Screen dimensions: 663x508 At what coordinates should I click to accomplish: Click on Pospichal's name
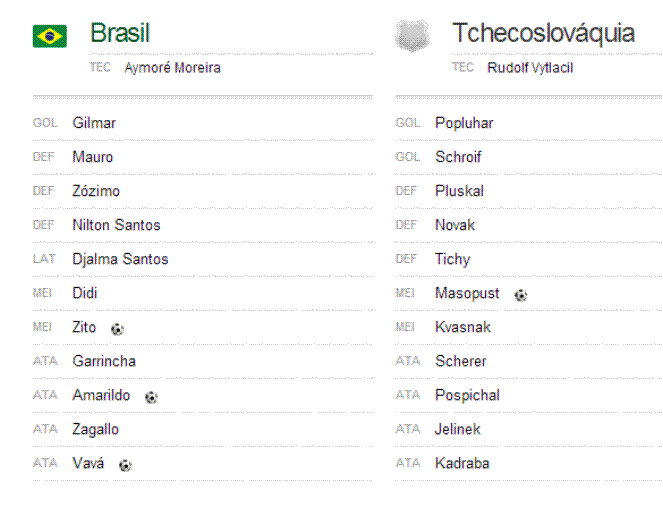click(x=467, y=395)
